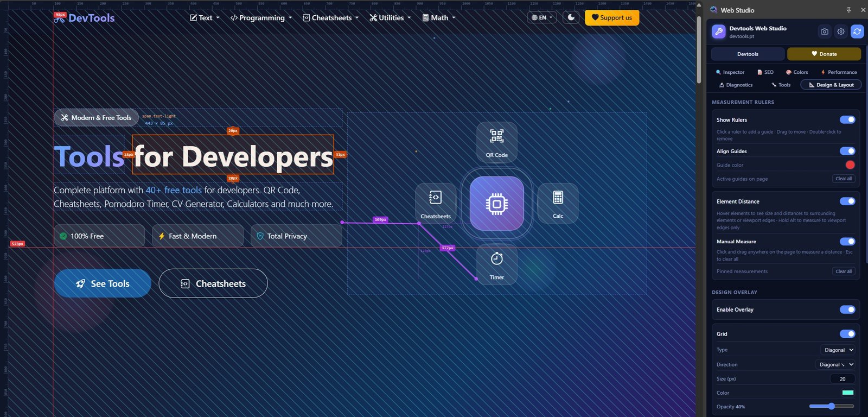Toggle Align Guides switch
Viewport: 868px width, 417px height.
tap(847, 151)
